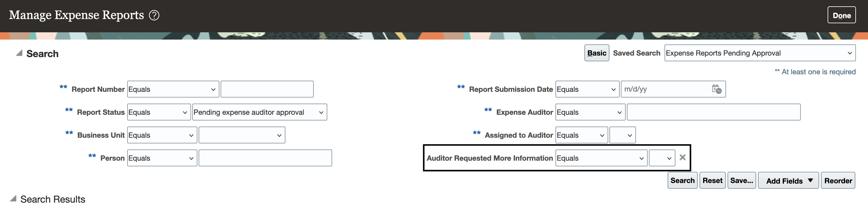The height and width of the screenshot is (215, 868).
Task: Focus the Expense Auditor text field
Action: 714,112
